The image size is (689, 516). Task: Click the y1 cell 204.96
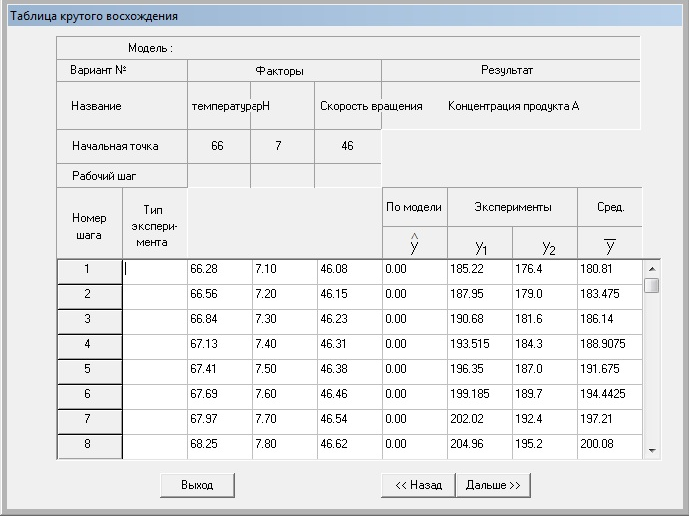(480, 447)
